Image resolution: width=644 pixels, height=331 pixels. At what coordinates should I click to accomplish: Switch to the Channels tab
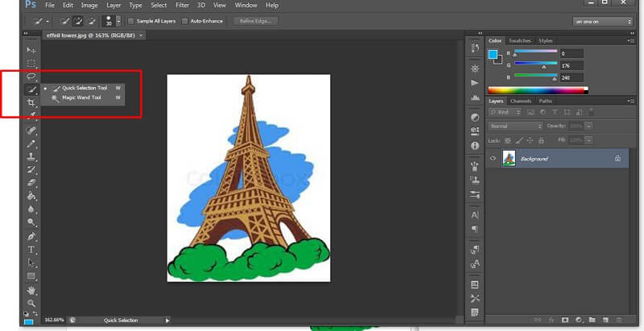[x=521, y=101]
